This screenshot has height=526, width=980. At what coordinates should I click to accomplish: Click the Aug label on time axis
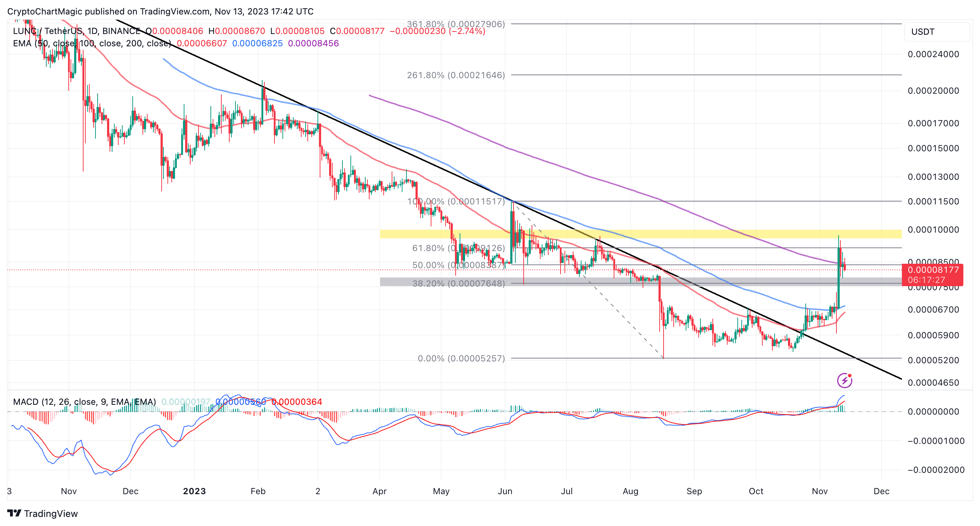tap(630, 491)
